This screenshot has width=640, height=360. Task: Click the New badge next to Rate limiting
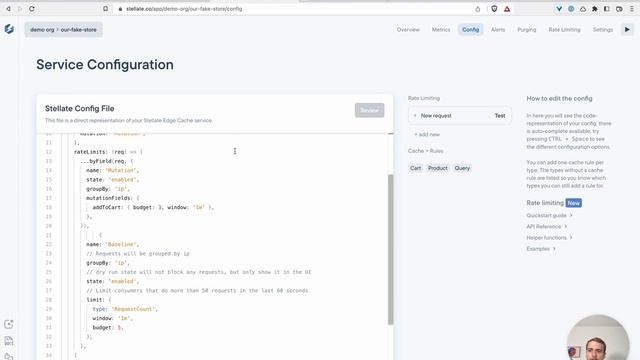[573, 203]
